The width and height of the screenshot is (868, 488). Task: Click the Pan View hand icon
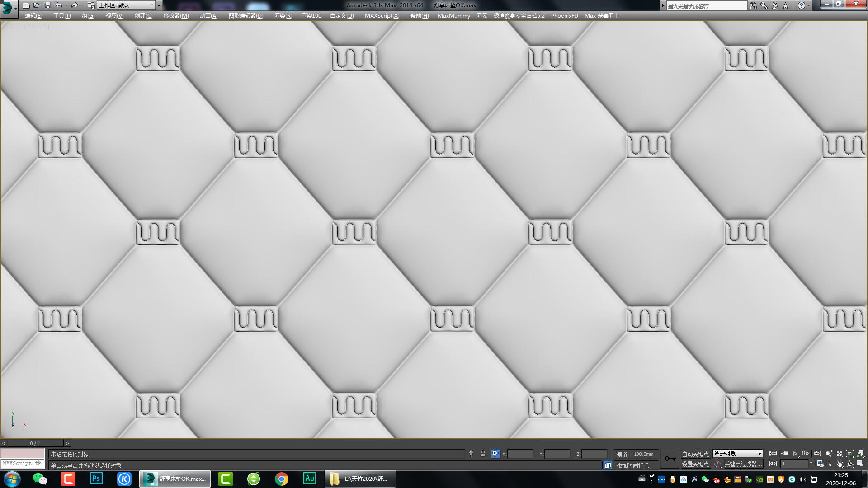coord(840,464)
